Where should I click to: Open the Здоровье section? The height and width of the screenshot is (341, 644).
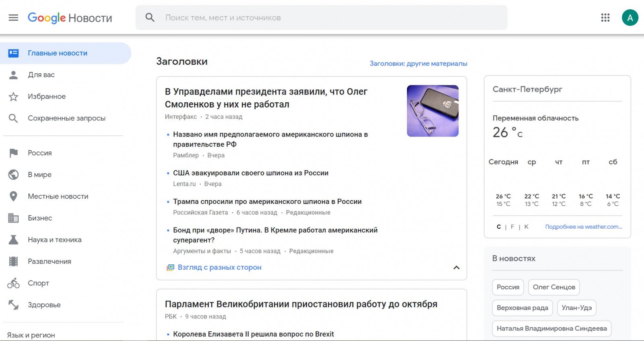click(44, 305)
